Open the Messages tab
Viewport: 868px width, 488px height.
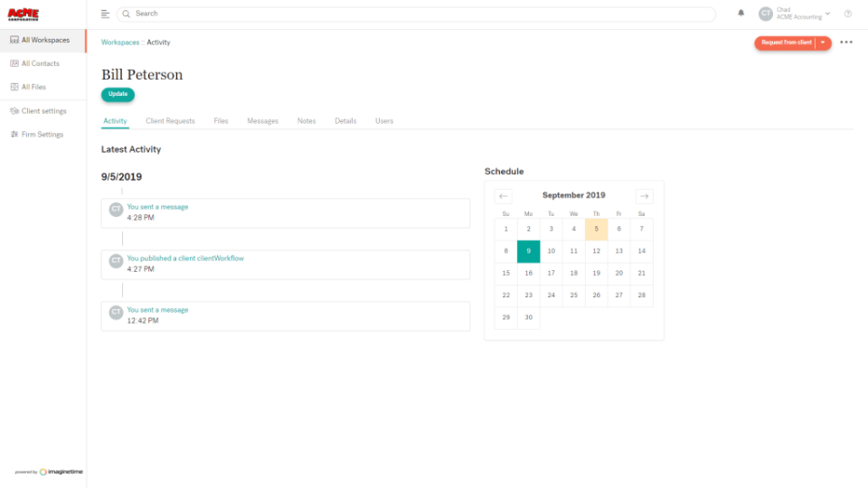pos(262,121)
